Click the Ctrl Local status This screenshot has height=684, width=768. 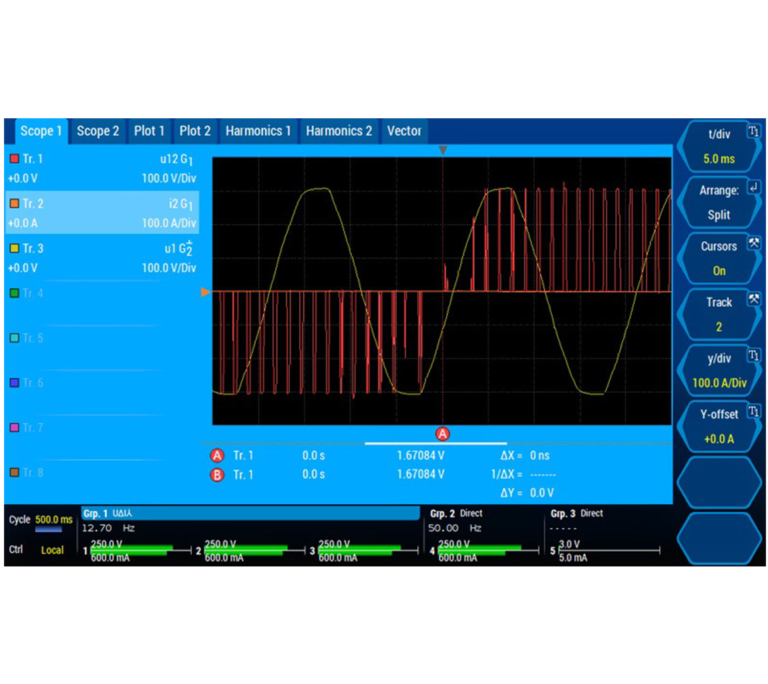(36, 550)
